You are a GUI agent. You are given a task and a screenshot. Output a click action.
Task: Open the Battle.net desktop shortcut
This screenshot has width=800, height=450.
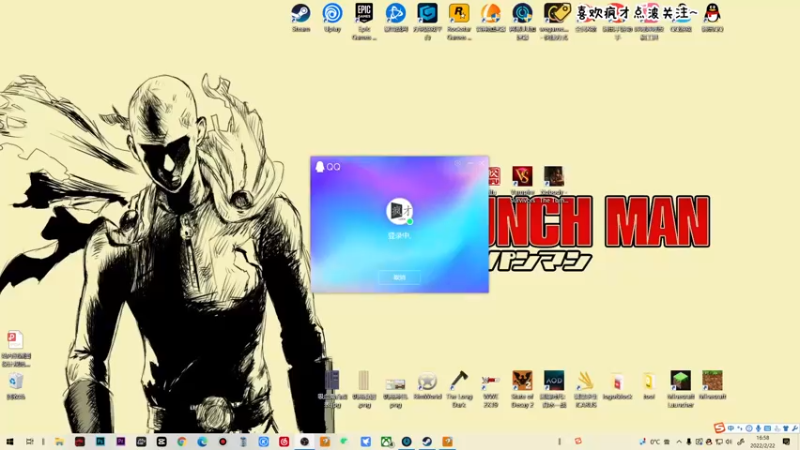[396, 17]
